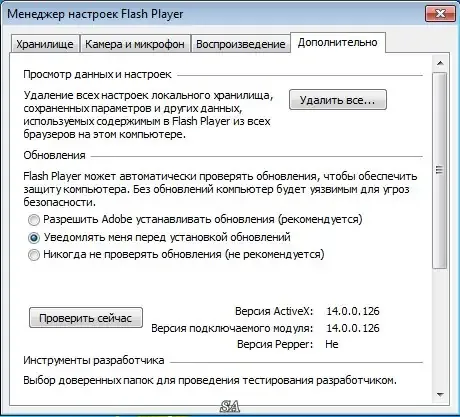Screen dimensions: 460x417
Task: Select the Дополнительно tab
Action: pos(338,42)
